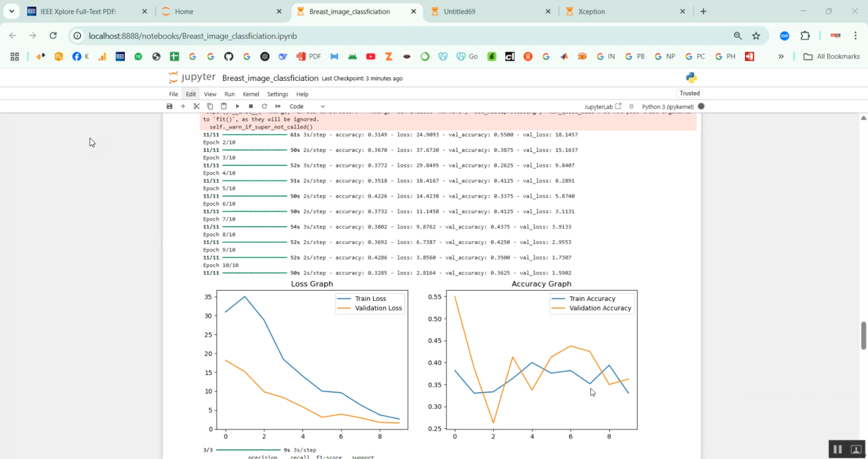The image size is (868, 459).
Task: Open the cell type Code dropdown
Action: click(307, 106)
